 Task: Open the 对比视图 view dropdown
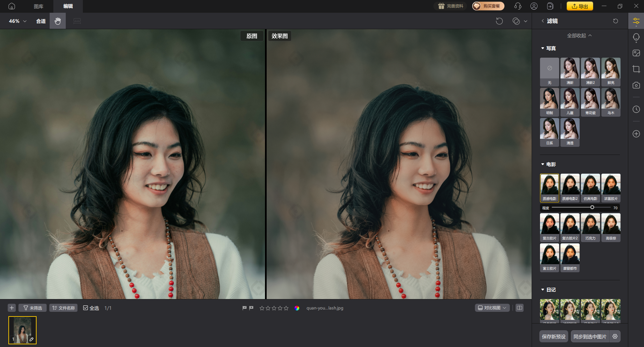(x=492, y=308)
